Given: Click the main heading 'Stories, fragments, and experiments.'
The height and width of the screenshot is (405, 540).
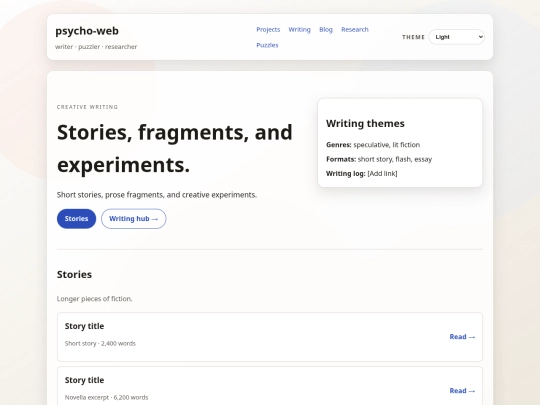Looking at the screenshot, I should click(175, 148).
